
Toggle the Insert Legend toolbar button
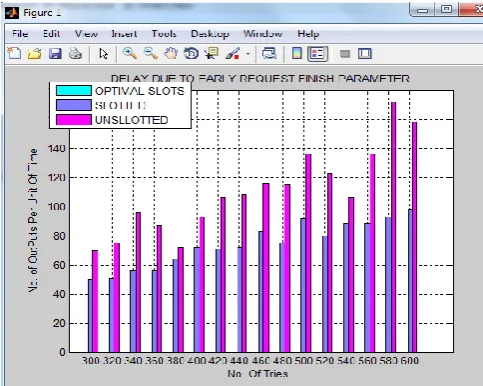point(317,54)
